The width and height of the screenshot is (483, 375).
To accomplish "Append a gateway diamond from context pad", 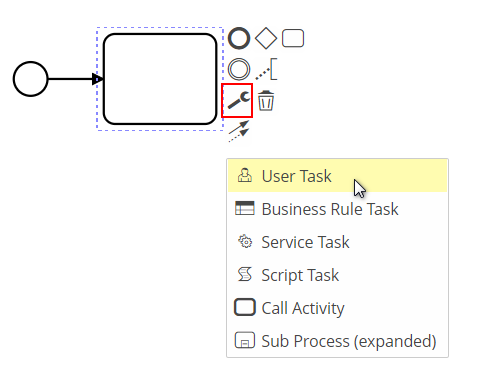I will [266, 38].
